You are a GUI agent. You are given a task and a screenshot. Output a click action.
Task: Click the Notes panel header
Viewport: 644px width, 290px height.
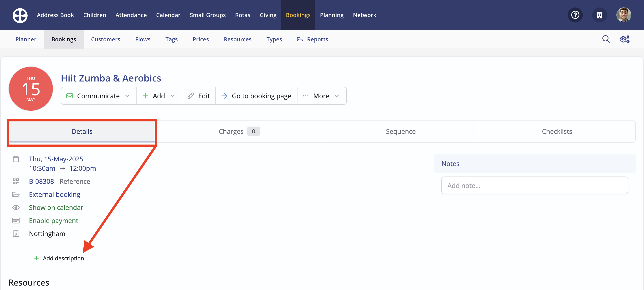tap(534, 163)
